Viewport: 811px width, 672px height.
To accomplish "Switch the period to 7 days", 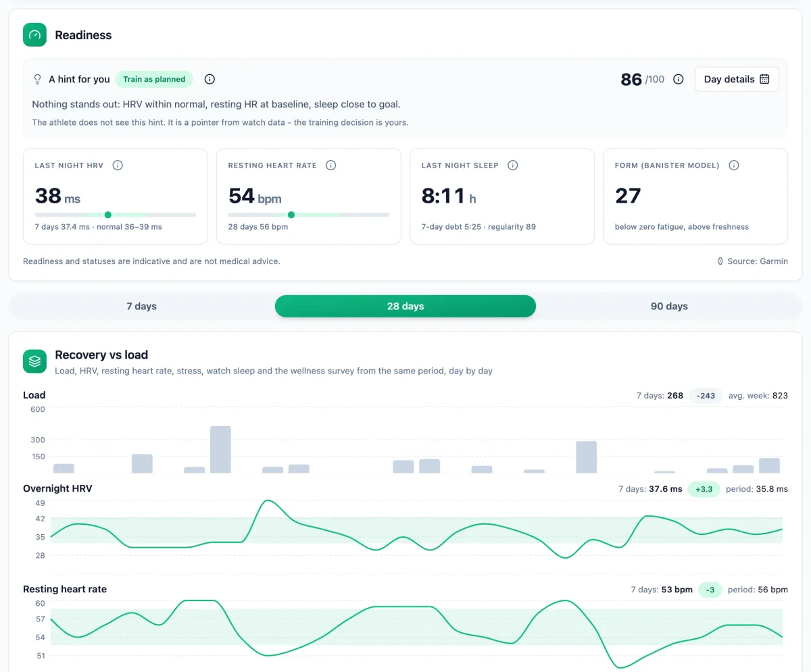I will tap(141, 306).
